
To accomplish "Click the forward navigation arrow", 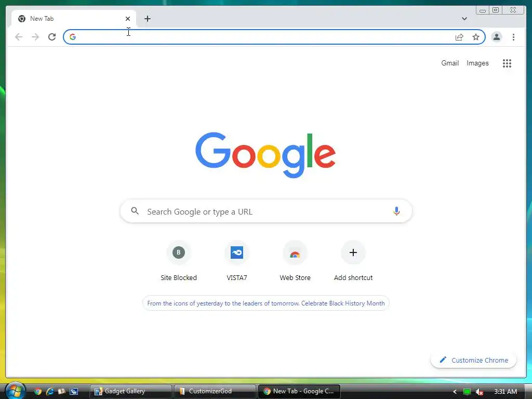I will (35, 37).
